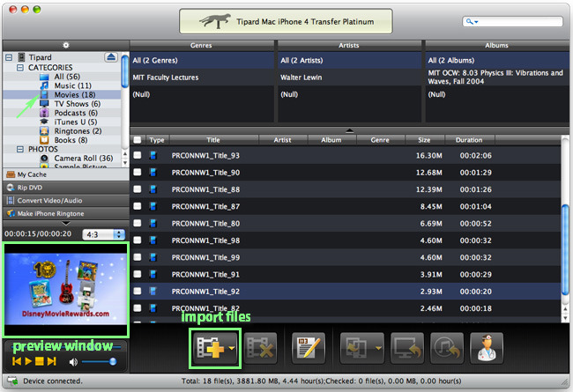
Task: Click the export to computer monitor button
Action: click(407, 347)
